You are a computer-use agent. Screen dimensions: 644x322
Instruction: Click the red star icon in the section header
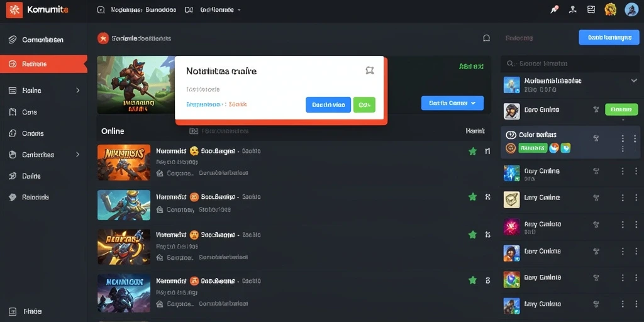point(103,38)
